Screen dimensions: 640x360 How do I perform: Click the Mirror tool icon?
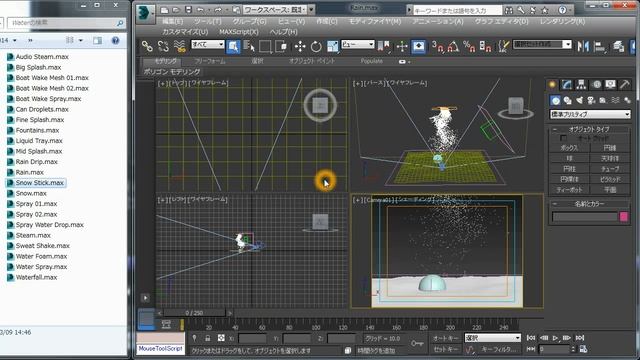coord(583,46)
